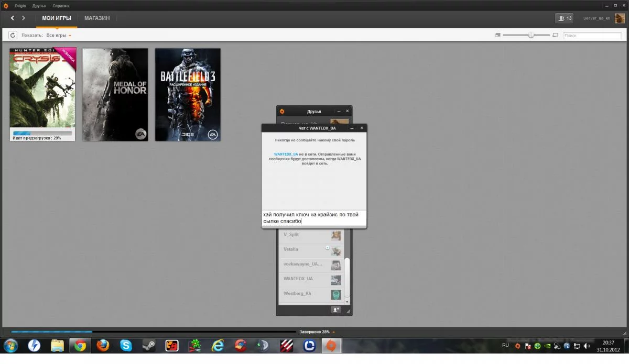The height and width of the screenshot is (364, 629).
Task: Focus the chat message input box
Action: pyautogui.click(x=314, y=218)
